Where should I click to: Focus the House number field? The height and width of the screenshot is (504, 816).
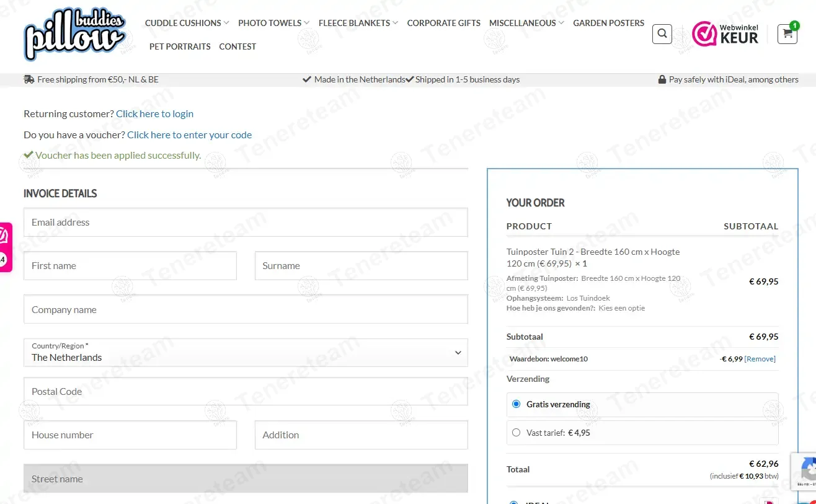(x=130, y=435)
